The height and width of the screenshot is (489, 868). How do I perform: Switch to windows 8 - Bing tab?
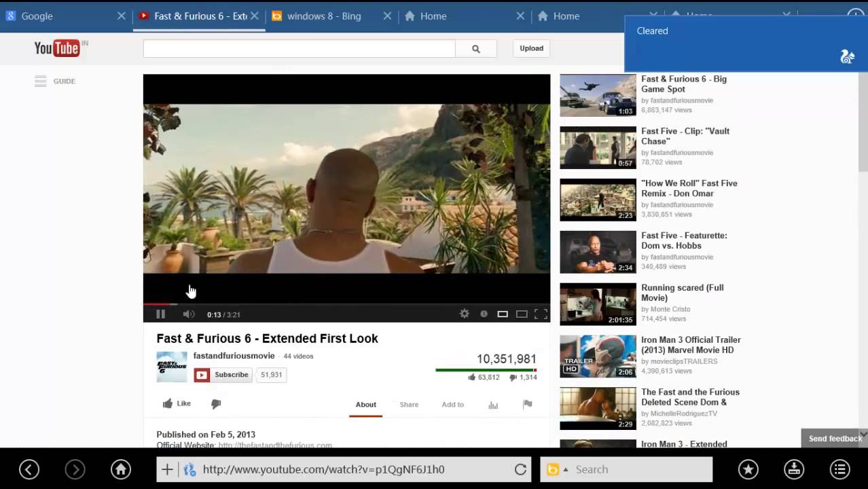click(x=324, y=16)
